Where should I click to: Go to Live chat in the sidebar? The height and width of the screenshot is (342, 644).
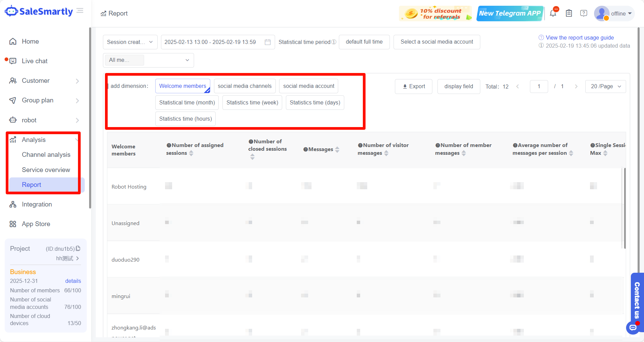point(35,61)
